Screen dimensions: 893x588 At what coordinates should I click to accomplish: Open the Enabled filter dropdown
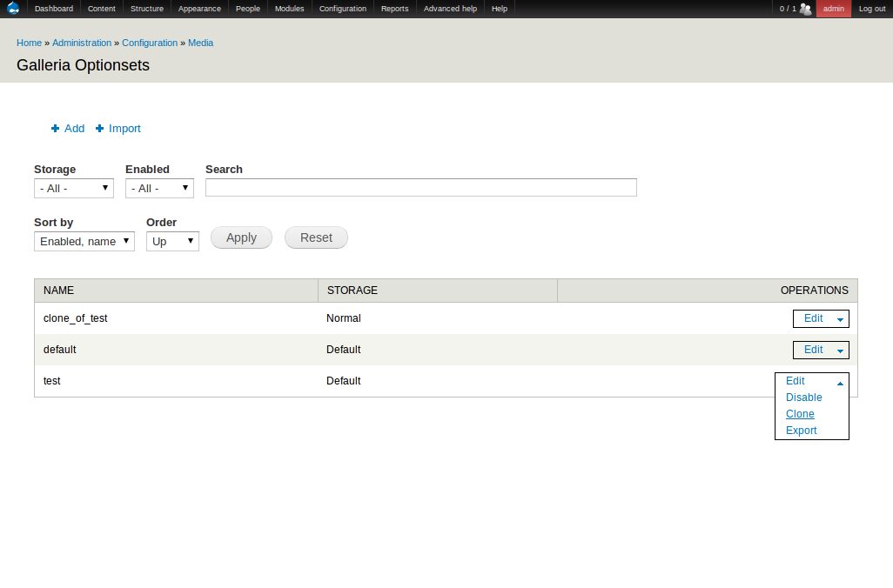pos(159,189)
